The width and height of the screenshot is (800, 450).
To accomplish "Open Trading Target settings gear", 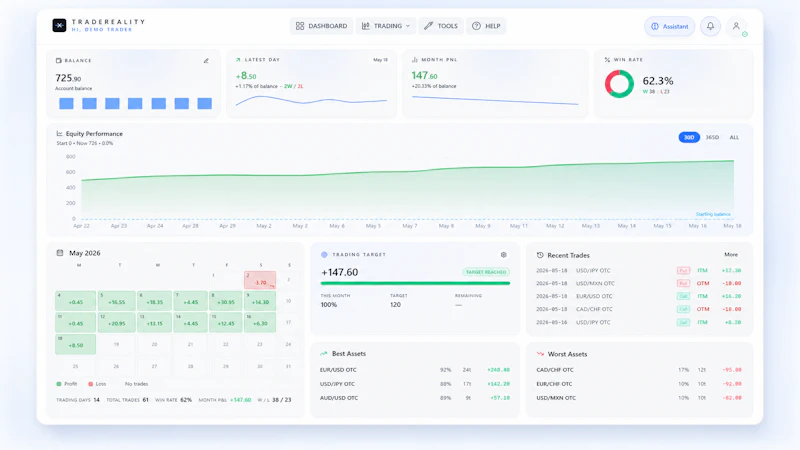I will (504, 255).
